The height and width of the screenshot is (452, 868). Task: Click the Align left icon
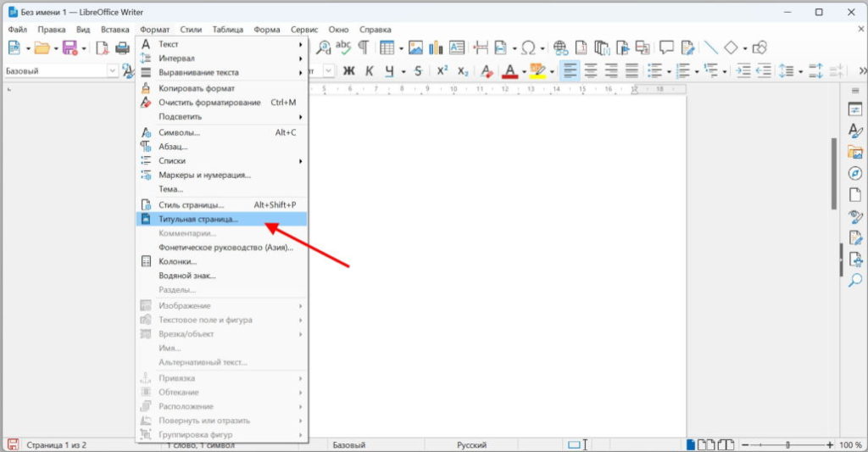pos(570,71)
